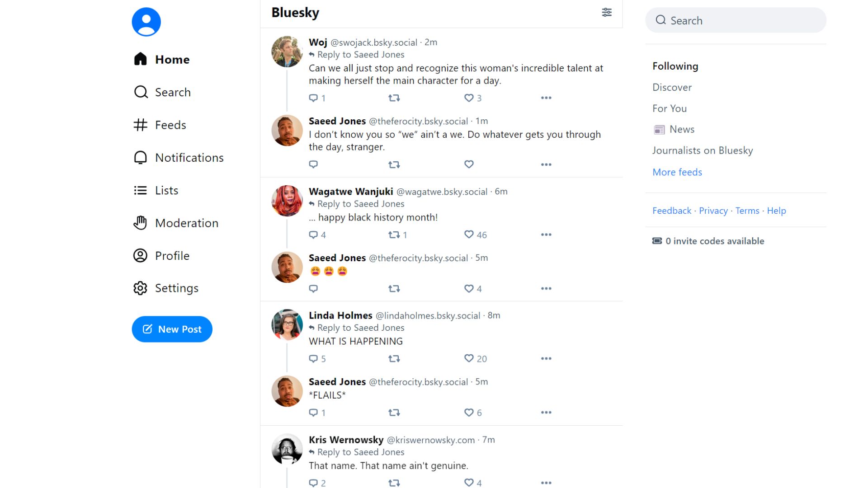This screenshot has height=488, width=868.
Task: Open feed preferences with the sliders icon
Action: (x=607, y=13)
